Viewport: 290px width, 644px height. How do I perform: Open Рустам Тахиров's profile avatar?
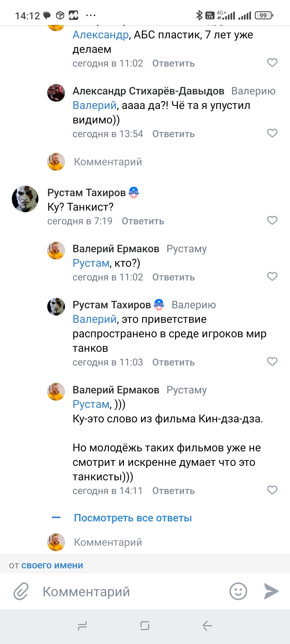point(25,199)
